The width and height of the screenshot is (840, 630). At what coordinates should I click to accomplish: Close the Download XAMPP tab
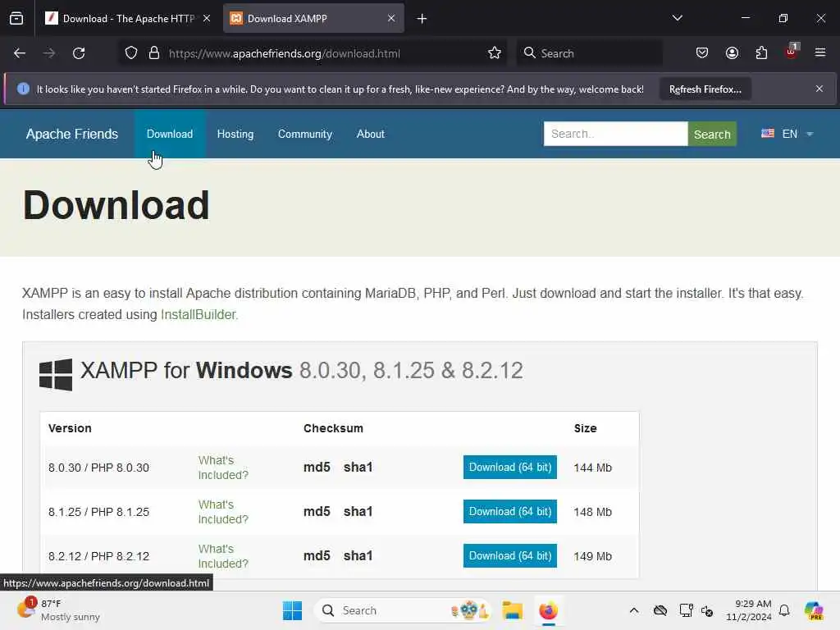(391, 18)
